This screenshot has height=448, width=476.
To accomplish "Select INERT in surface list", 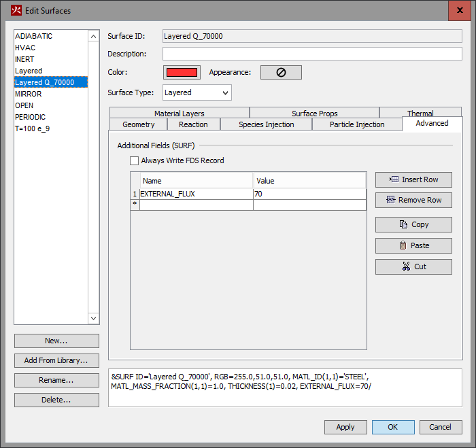I will [51, 59].
